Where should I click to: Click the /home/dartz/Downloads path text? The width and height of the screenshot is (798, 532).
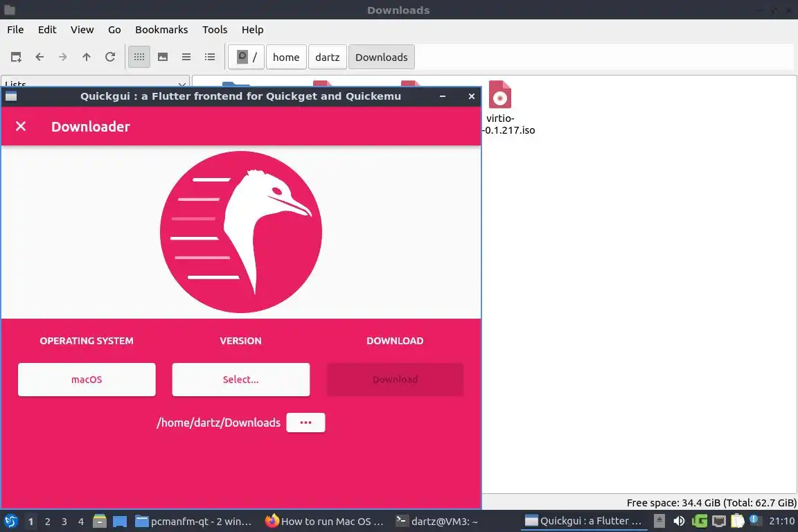click(218, 423)
